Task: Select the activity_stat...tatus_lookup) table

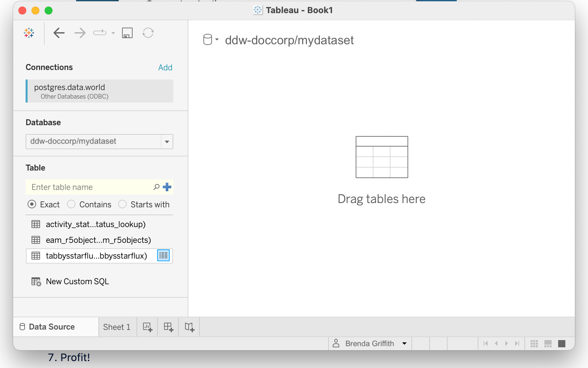Action: (x=99, y=224)
